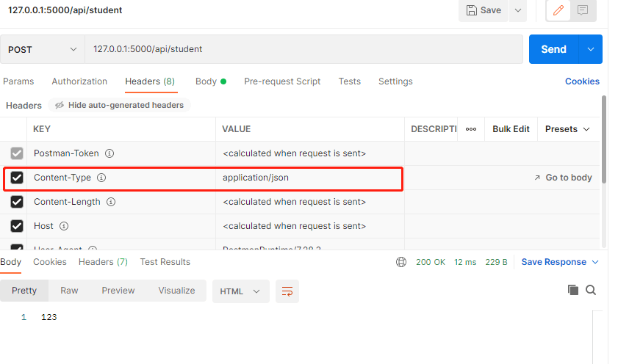Open the response Headers (7) tab
This screenshot has height=364, width=618.
pyautogui.click(x=103, y=262)
